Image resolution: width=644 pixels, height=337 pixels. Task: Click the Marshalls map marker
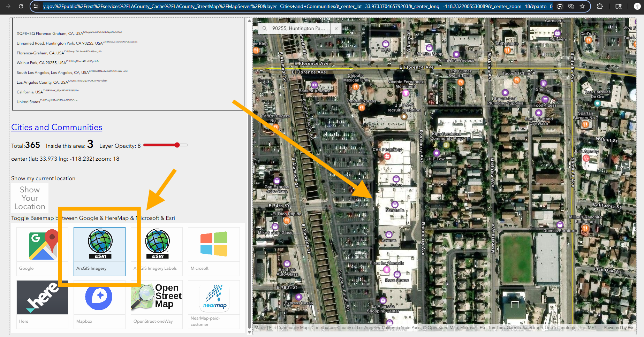pyautogui.click(x=395, y=205)
